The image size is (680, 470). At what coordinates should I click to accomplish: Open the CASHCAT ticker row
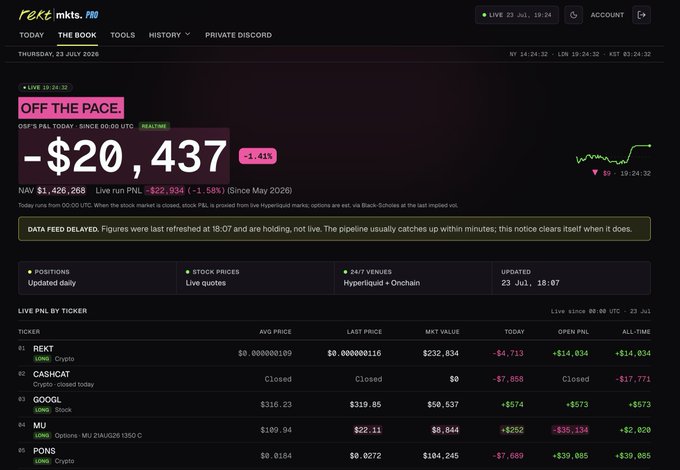coord(334,379)
